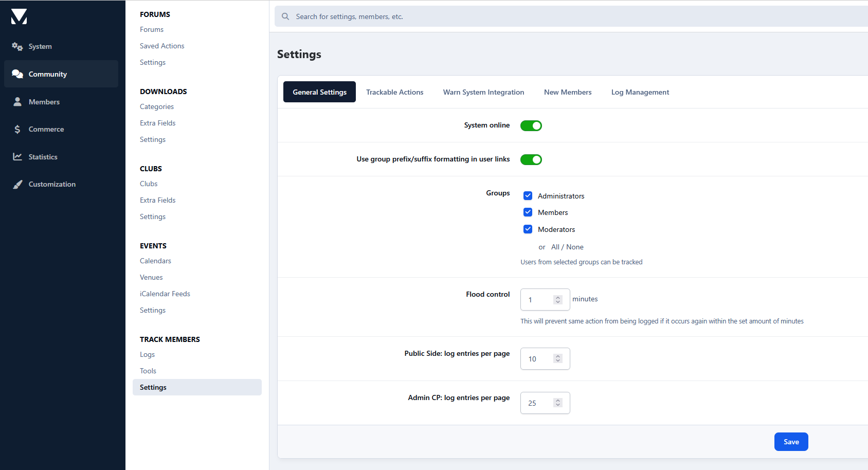Disable group prefix/suffix formatting toggle
This screenshot has height=470, width=868.
click(x=531, y=159)
